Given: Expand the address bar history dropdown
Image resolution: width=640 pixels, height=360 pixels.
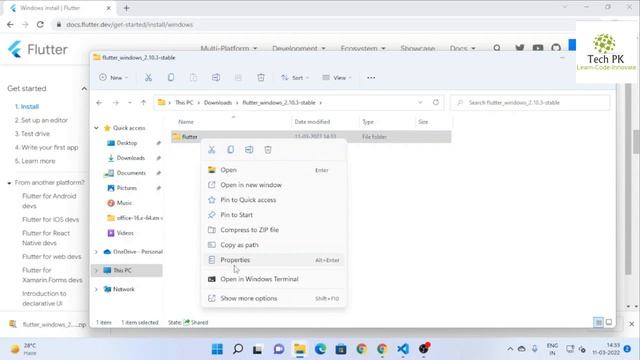Looking at the screenshot, I should [x=420, y=102].
